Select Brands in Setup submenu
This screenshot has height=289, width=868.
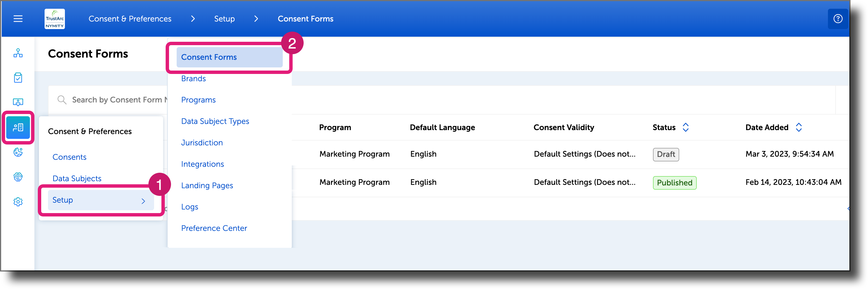(193, 78)
